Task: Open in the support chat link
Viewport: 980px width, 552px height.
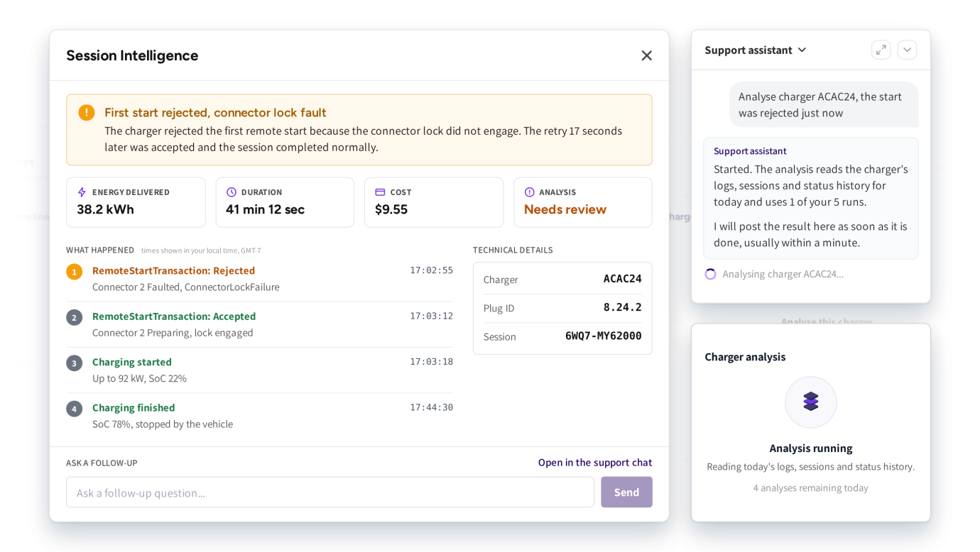Action: [x=595, y=462]
